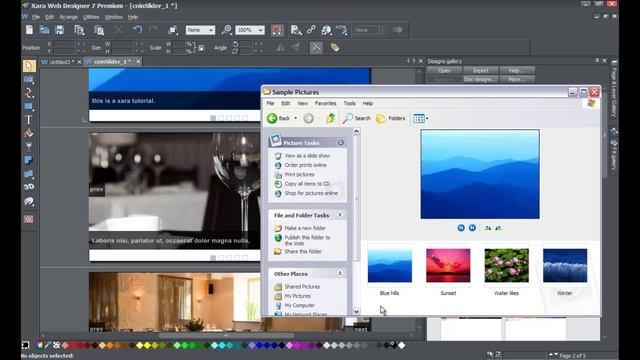The image size is (640, 360).
Task: Click the Paste icon in Xara toolbar
Action: coord(99,30)
